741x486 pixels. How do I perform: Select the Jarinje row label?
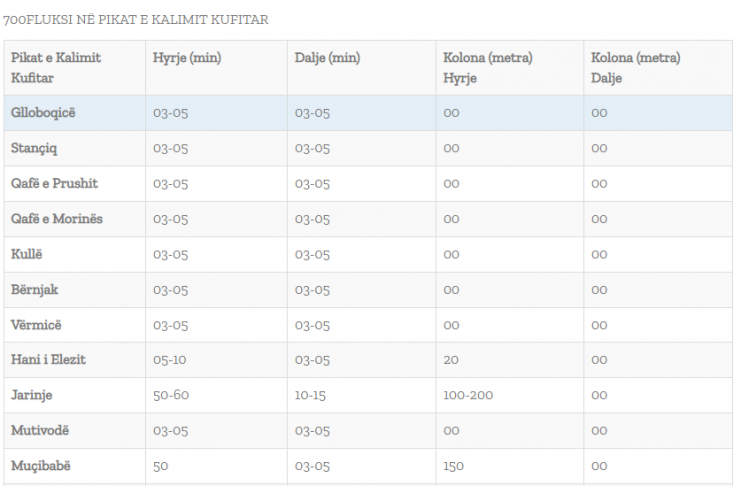(75, 396)
